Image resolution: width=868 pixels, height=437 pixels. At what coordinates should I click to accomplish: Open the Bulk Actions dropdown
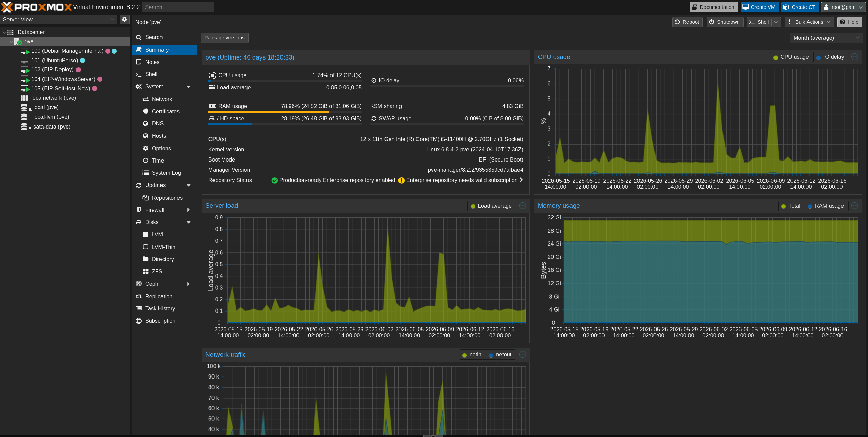[x=809, y=22]
